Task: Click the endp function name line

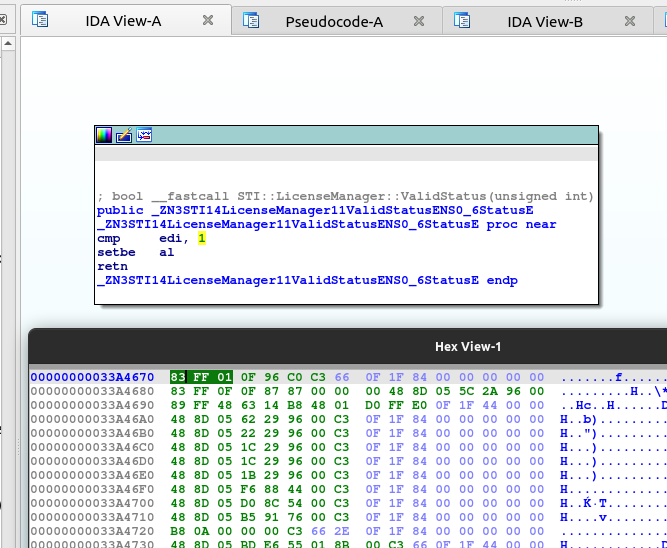Action: [x=308, y=280]
